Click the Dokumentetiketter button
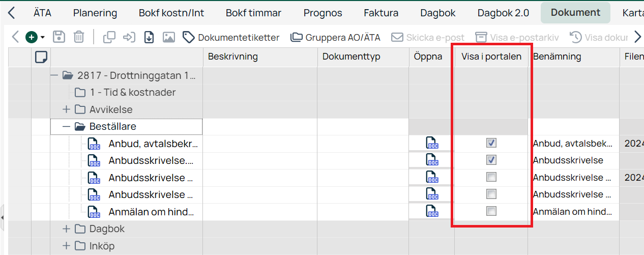This screenshot has height=255, width=644. [231, 37]
